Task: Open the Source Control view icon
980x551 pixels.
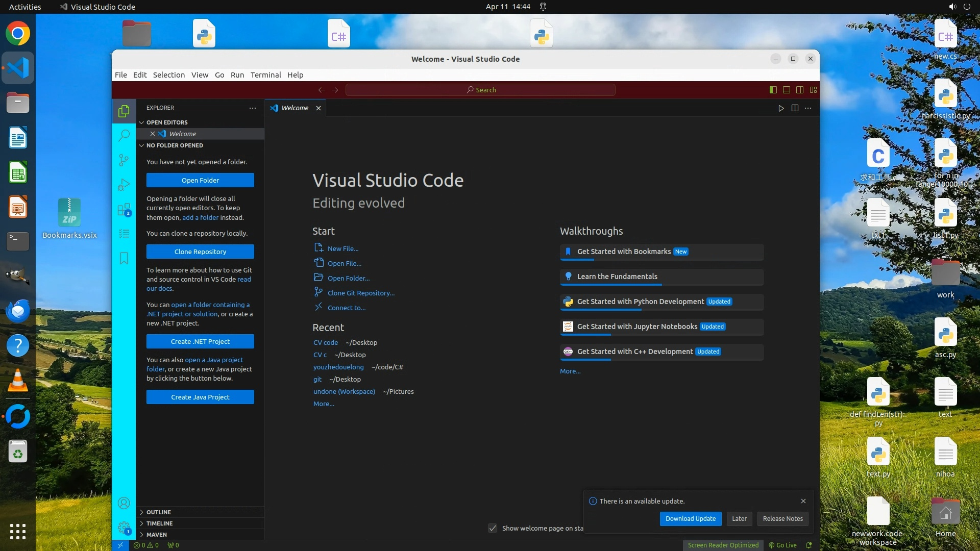Action: point(124,160)
